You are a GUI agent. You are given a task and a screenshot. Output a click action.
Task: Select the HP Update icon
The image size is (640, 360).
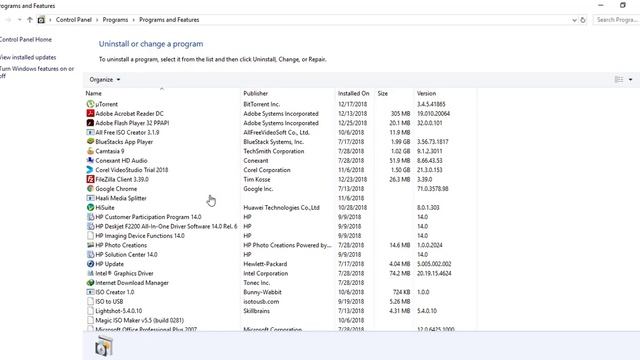[90, 264]
